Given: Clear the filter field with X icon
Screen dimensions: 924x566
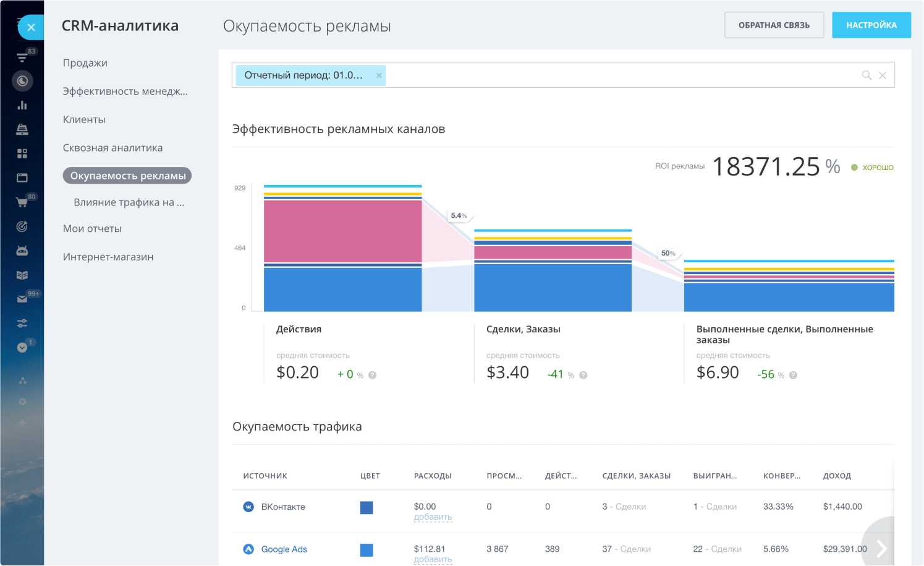Looking at the screenshot, I should pos(883,75).
